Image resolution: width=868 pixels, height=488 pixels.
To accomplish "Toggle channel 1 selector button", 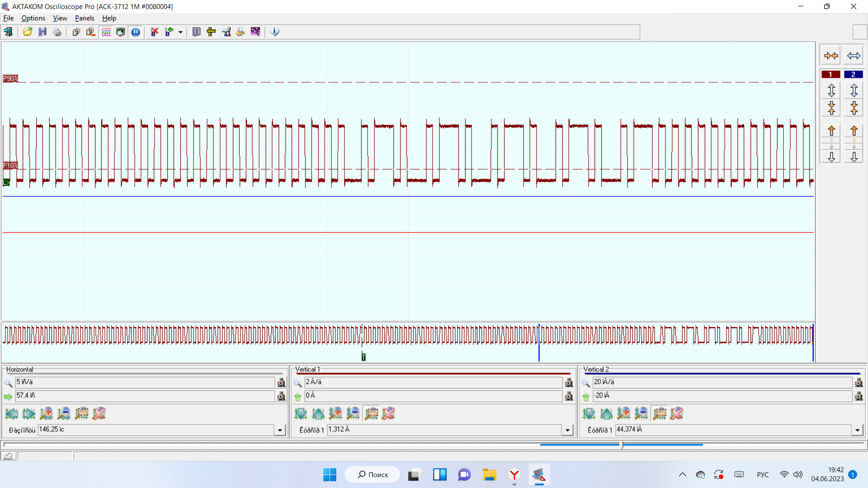I will click(830, 75).
